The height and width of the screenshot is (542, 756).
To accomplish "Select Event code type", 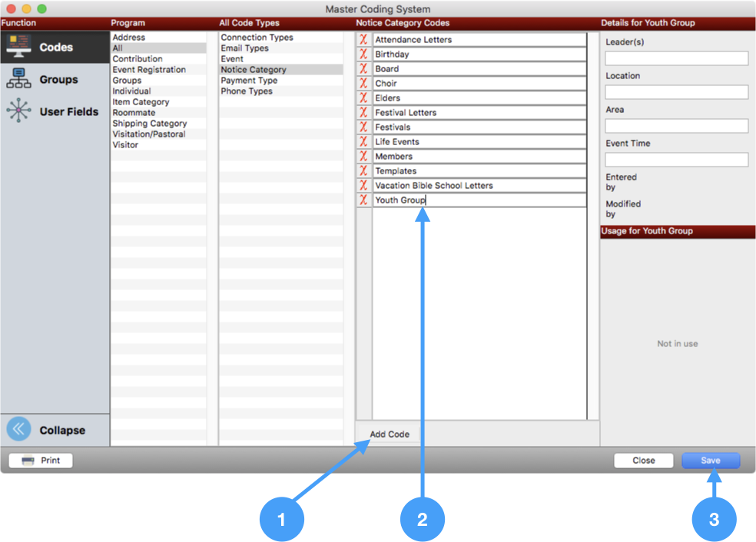I will [280, 59].
